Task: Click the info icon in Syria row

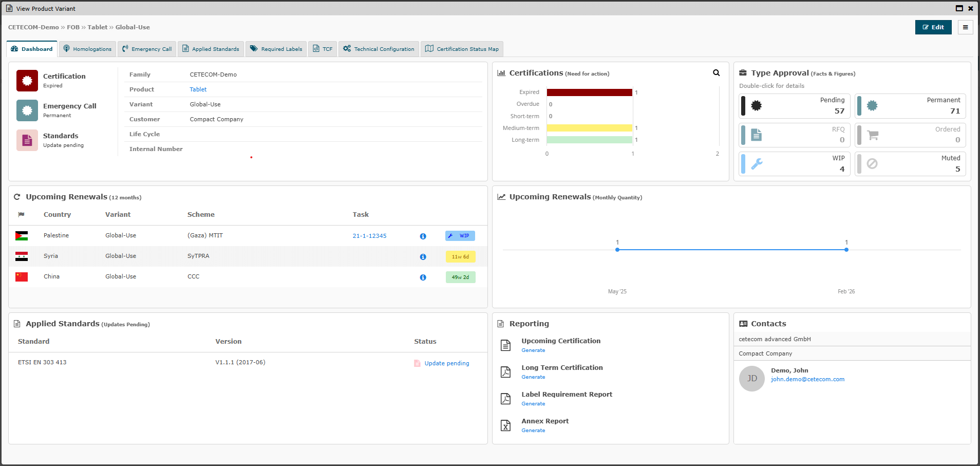Action: pos(423,257)
